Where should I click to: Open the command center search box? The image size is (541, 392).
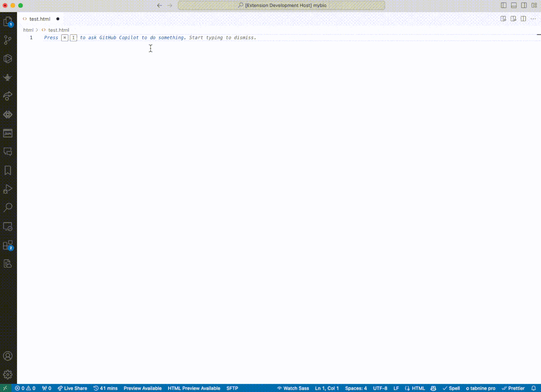pyautogui.click(x=281, y=5)
